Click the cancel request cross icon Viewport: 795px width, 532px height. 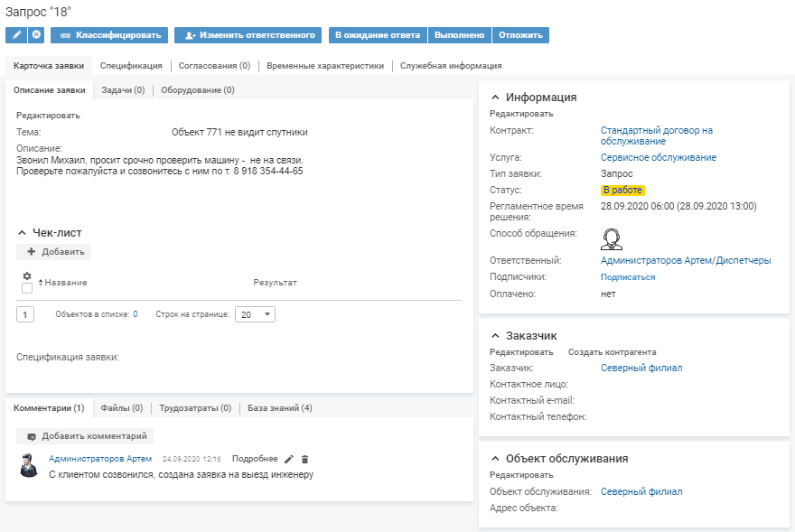[x=36, y=35]
